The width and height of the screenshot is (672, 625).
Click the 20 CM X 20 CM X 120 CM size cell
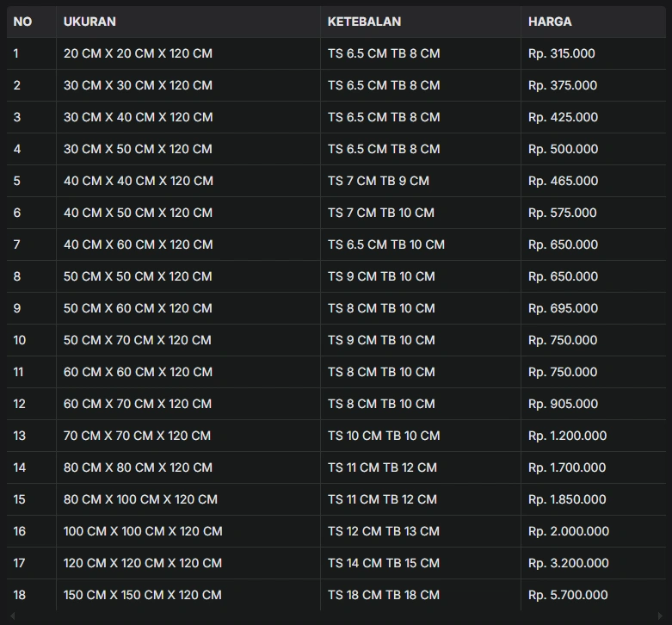click(188, 53)
